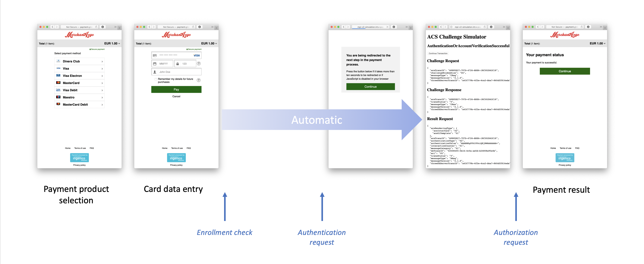Click Cancel below the Pay button
644x264 pixels.
176,97
